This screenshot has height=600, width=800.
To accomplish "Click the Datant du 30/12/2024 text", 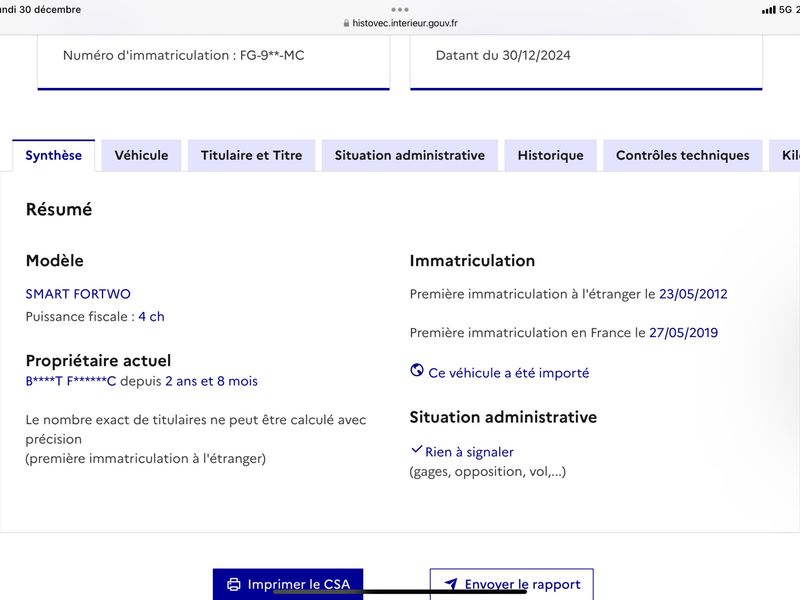I will click(x=503, y=55).
